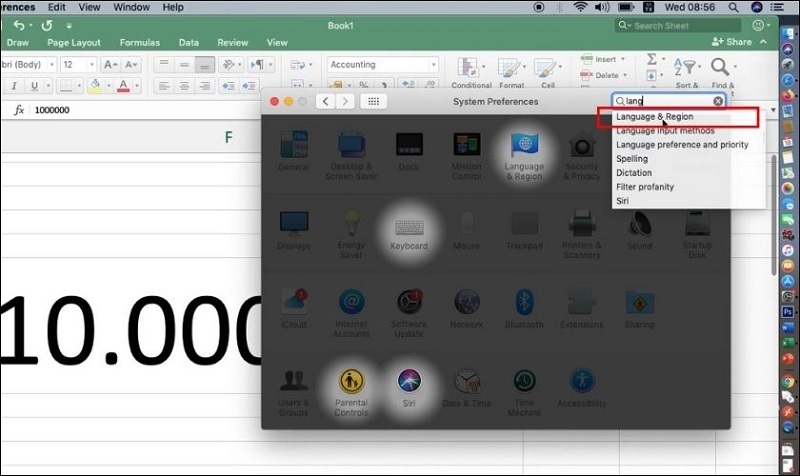Choose 'Dictation' from search suggestions
The width and height of the screenshot is (800, 476).
(634, 173)
